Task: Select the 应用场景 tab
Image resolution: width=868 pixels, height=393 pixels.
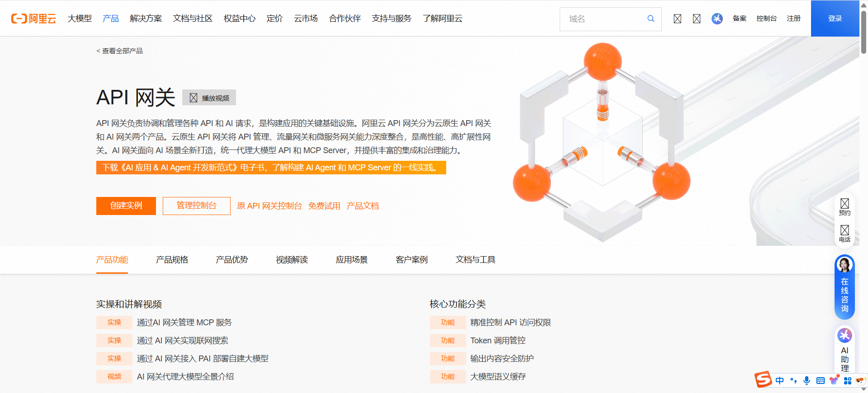Action: (x=352, y=260)
